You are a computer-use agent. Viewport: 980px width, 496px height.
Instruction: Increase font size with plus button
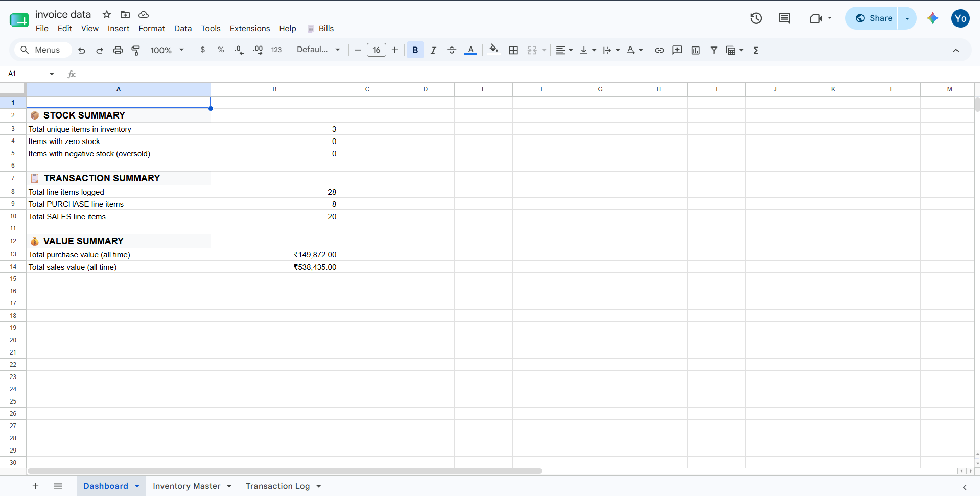394,50
